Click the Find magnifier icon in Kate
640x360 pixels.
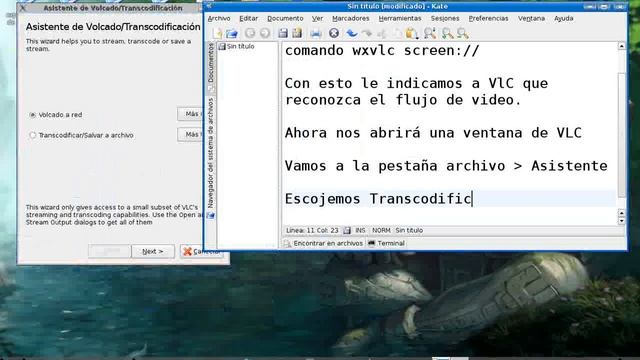click(430, 33)
